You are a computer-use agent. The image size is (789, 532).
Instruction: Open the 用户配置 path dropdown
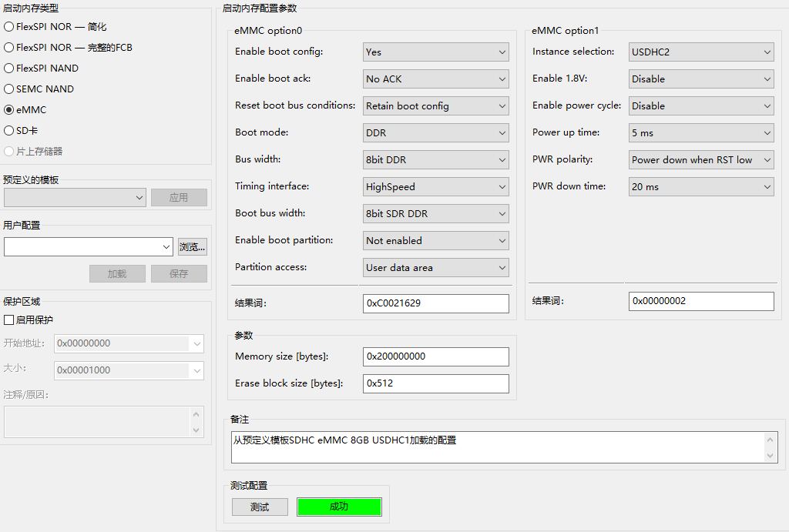[x=89, y=247]
